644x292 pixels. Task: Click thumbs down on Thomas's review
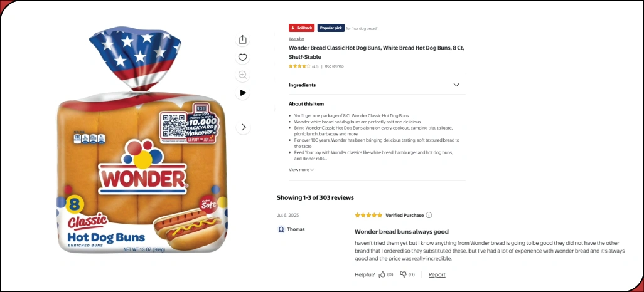(x=404, y=274)
